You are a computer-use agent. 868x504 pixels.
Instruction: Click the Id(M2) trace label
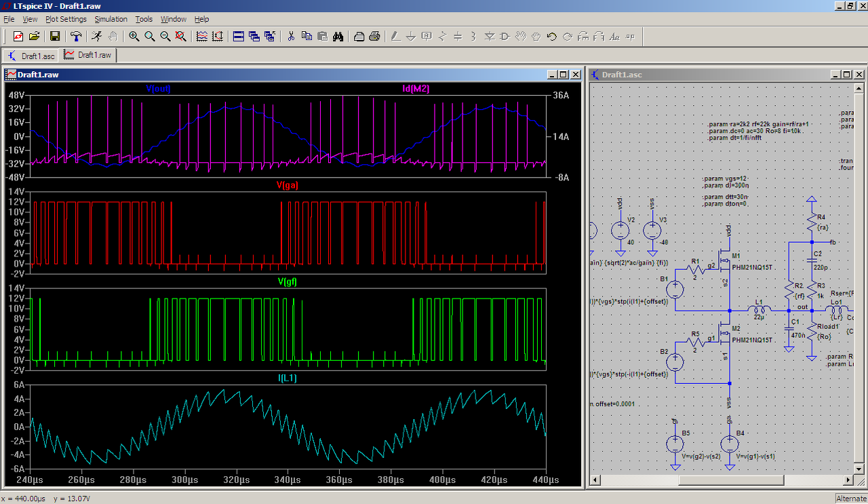(416, 89)
